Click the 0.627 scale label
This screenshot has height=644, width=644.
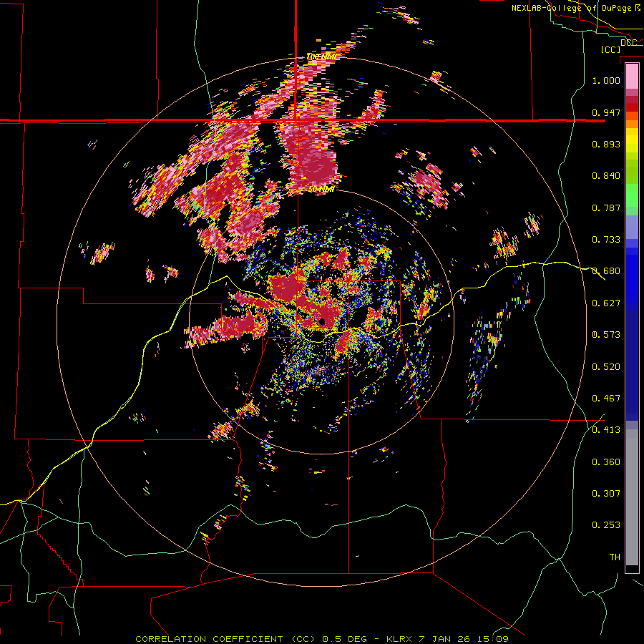point(606,303)
